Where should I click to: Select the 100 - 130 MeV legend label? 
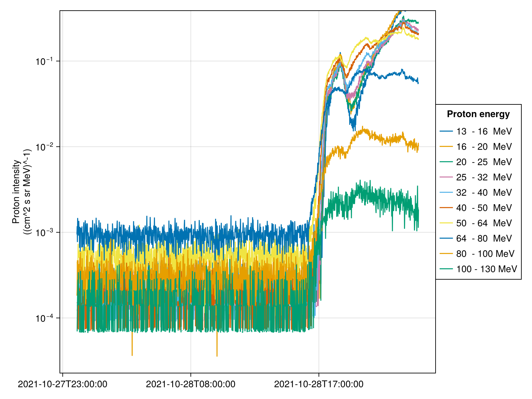pos(486,269)
